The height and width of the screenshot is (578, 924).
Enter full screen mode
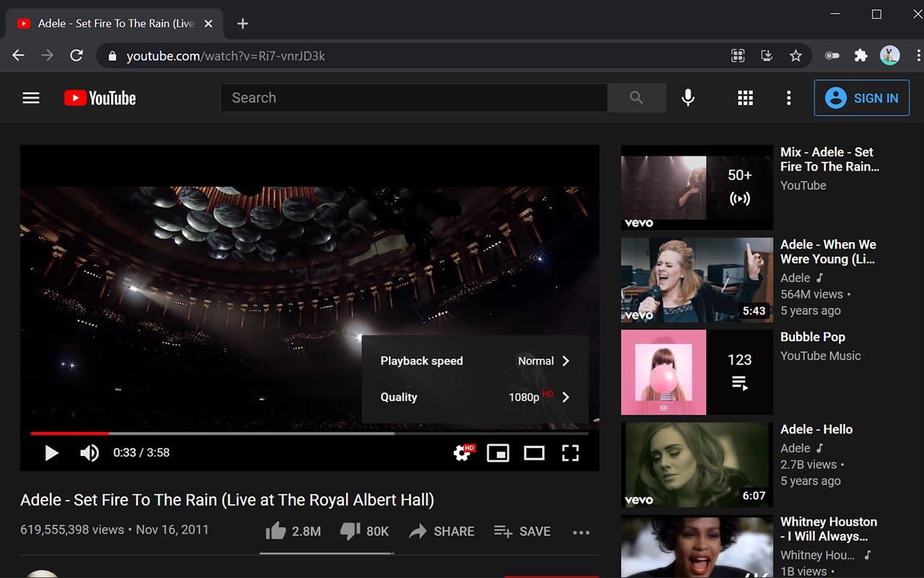(570, 452)
